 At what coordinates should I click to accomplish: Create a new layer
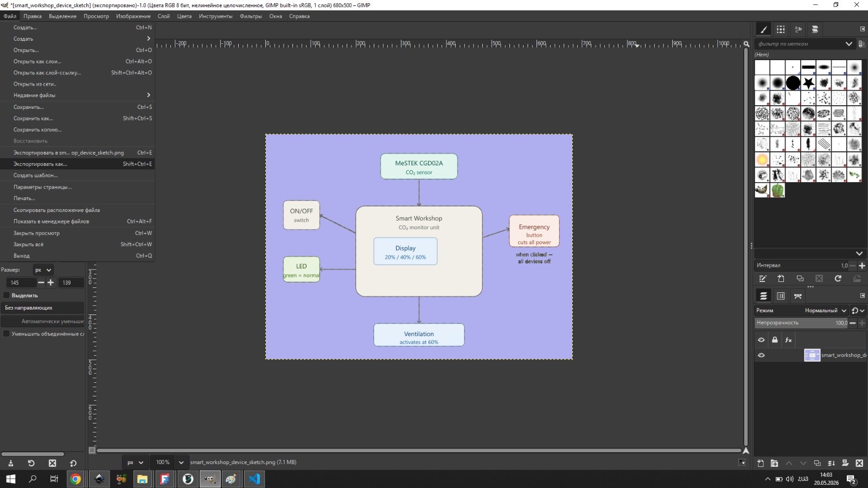(x=761, y=463)
